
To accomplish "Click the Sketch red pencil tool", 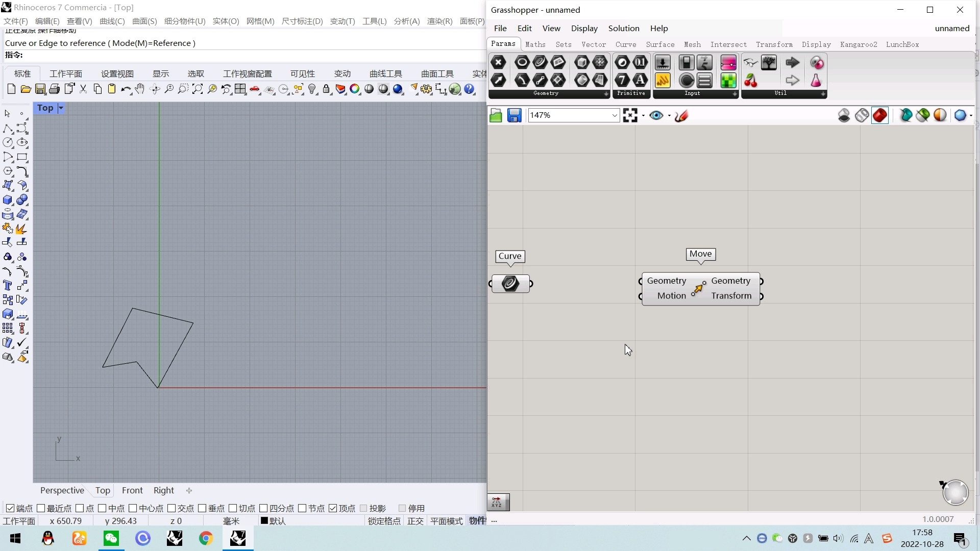I will click(x=681, y=116).
